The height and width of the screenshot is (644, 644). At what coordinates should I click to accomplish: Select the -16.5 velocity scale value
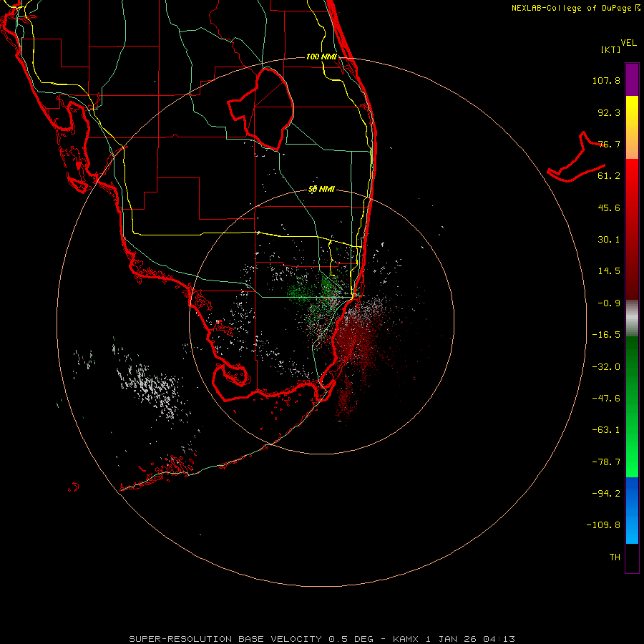[x=606, y=335]
